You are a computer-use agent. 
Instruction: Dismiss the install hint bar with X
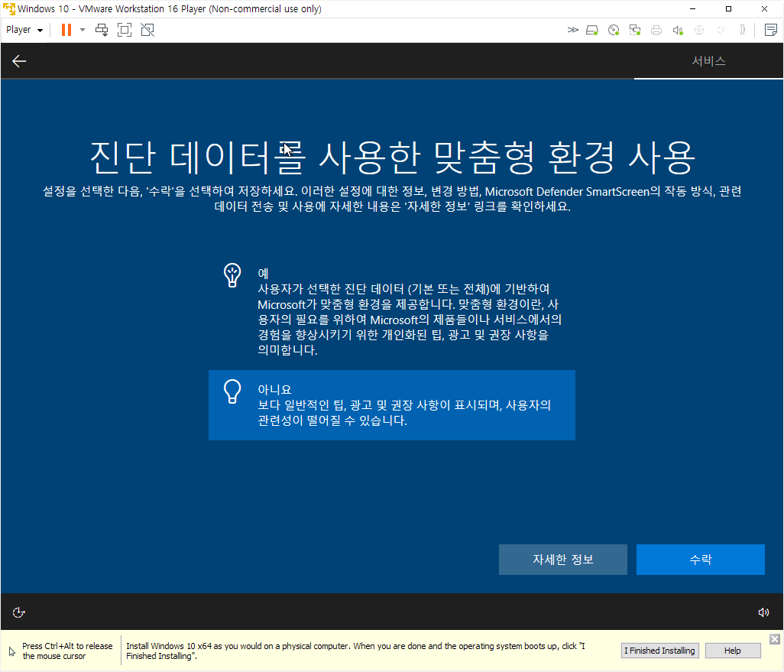click(x=775, y=639)
